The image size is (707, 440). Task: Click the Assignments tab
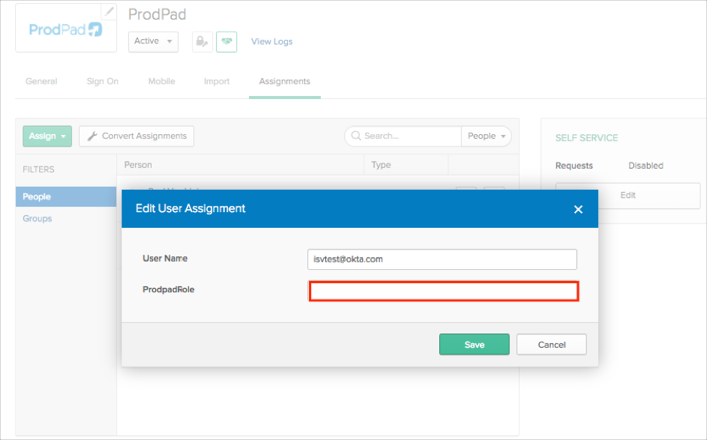[x=284, y=81]
